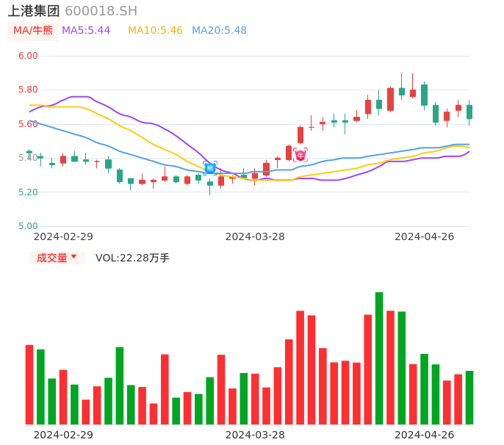Click 2024-04-26 date under volume chart

click(425, 435)
